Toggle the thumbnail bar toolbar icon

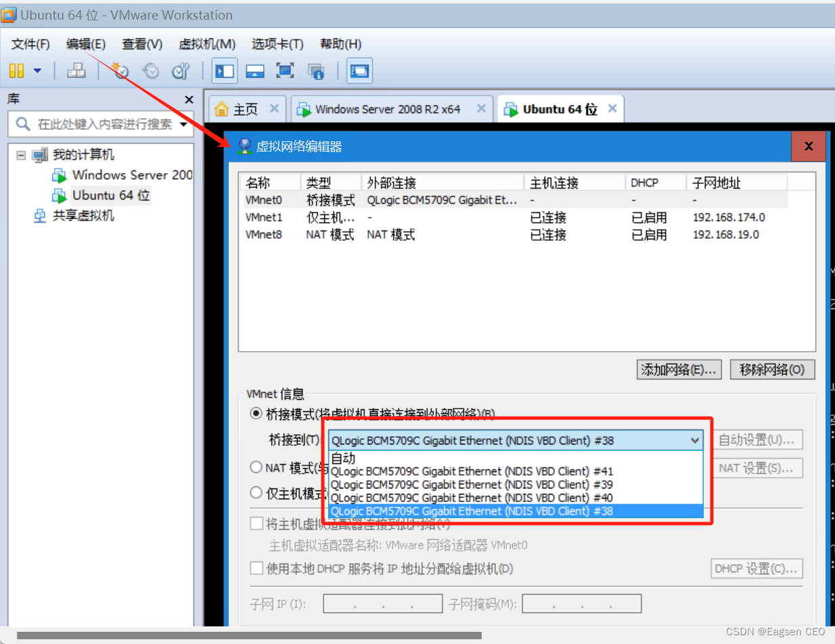click(x=254, y=70)
